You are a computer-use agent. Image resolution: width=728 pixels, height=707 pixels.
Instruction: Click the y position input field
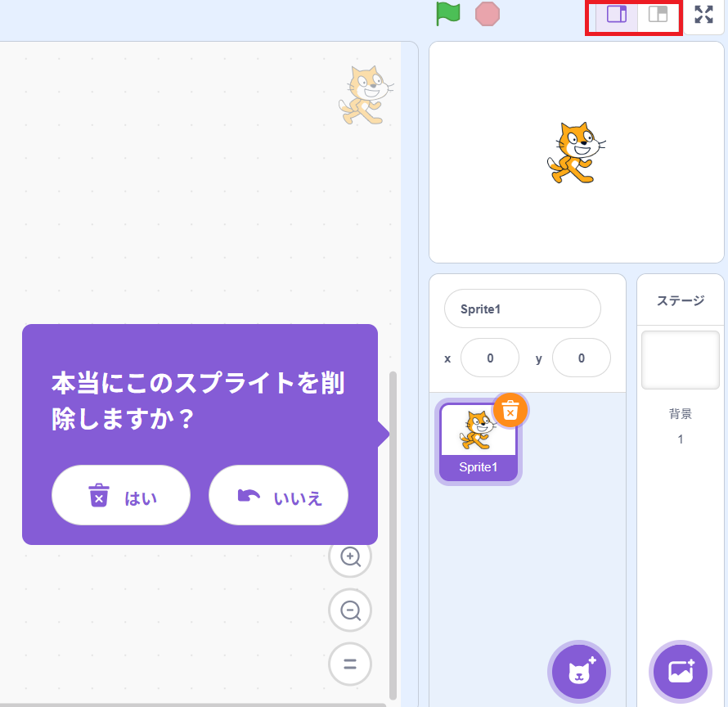pyautogui.click(x=581, y=358)
